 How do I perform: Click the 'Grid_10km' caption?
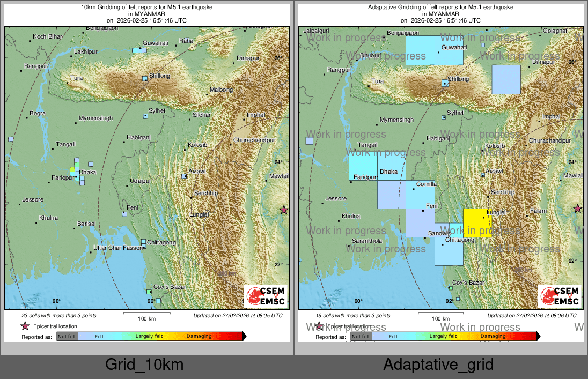tap(144, 365)
